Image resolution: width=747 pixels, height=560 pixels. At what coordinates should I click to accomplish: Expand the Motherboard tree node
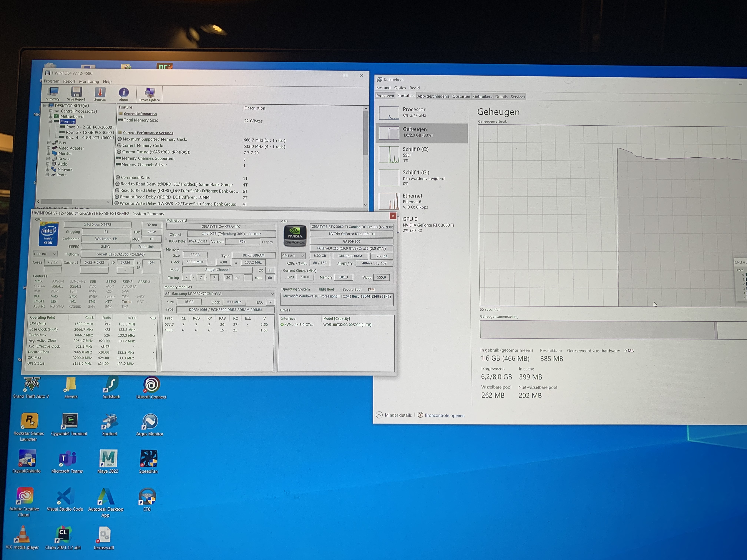click(x=51, y=116)
